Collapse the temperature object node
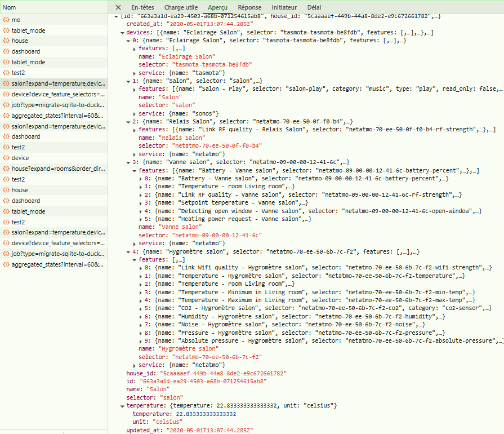This screenshot has width=504, height=434. [x=123, y=406]
